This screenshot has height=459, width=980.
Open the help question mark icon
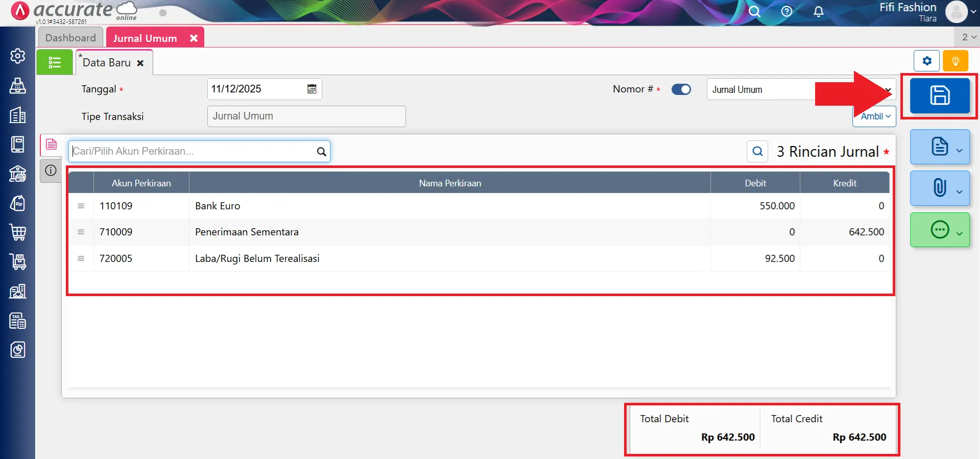coord(786,12)
